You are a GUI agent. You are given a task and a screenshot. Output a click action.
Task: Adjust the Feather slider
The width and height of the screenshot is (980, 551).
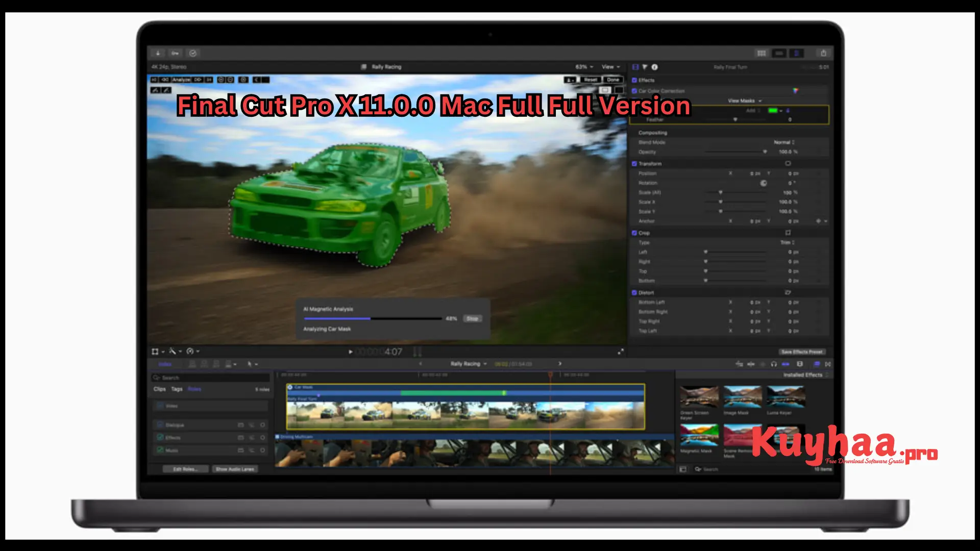pyautogui.click(x=736, y=119)
